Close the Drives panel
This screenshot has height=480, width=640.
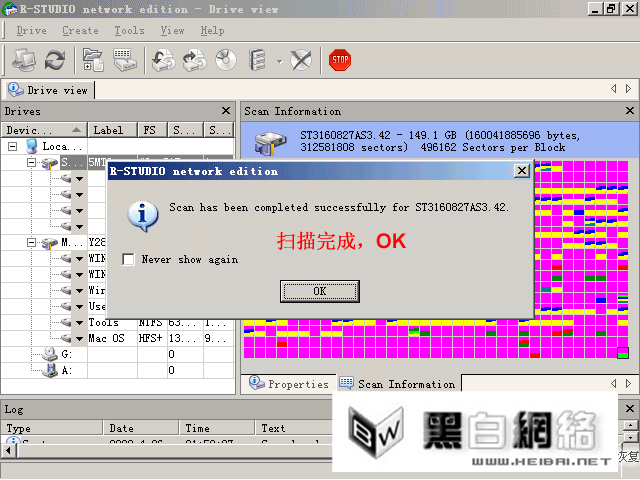coord(226,111)
